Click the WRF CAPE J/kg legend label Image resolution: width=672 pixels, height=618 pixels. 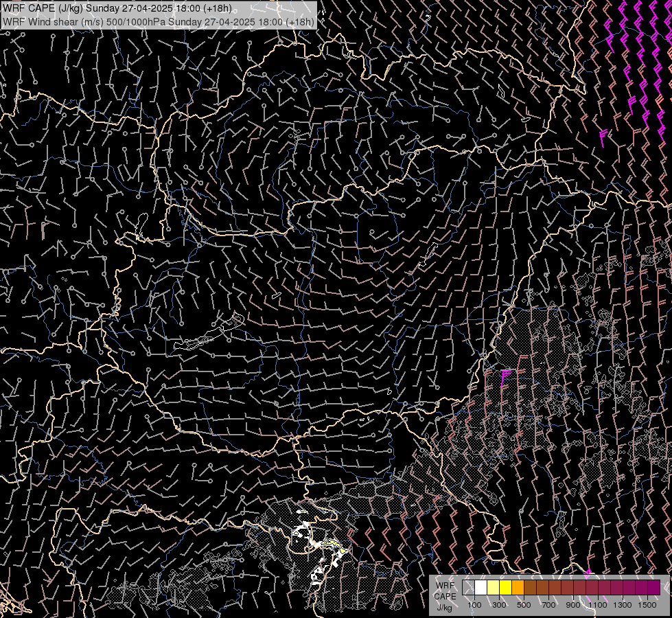pos(445,596)
